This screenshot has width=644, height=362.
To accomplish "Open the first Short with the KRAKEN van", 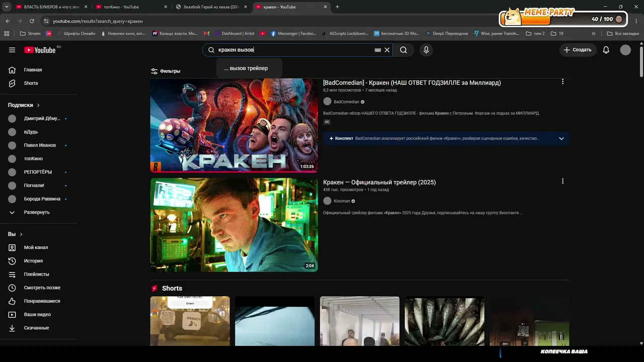I will coord(190,321).
